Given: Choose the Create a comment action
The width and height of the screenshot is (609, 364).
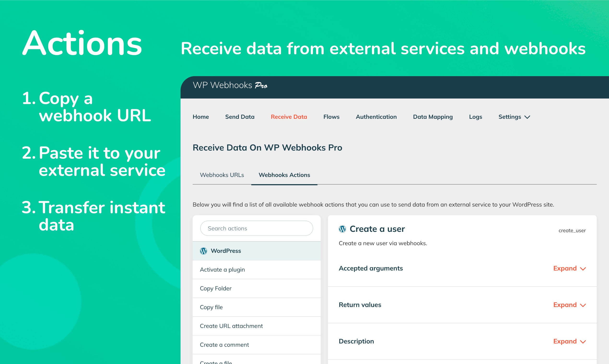Looking at the screenshot, I should pyautogui.click(x=257, y=345).
